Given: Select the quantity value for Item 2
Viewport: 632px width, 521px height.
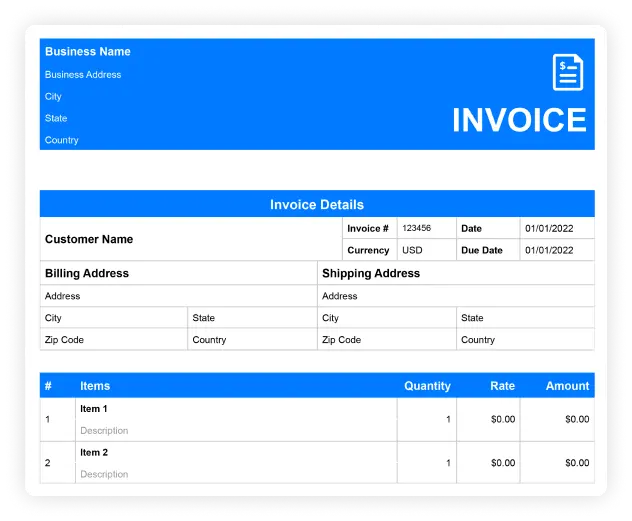Looking at the screenshot, I should pyautogui.click(x=448, y=463).
